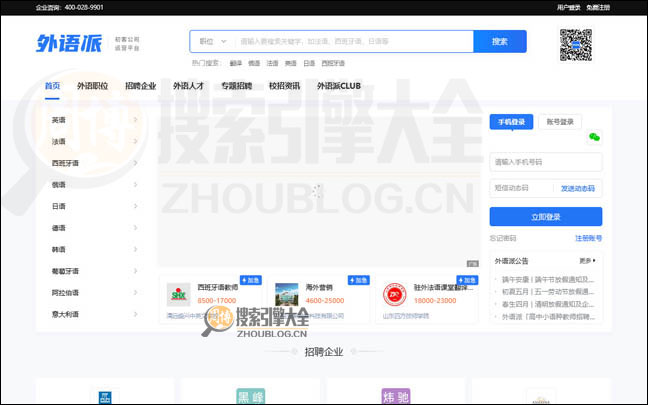Open the 外语职位 navigation tab
Image resolution: width=648 pixels, height=405 pixels.
92,86
